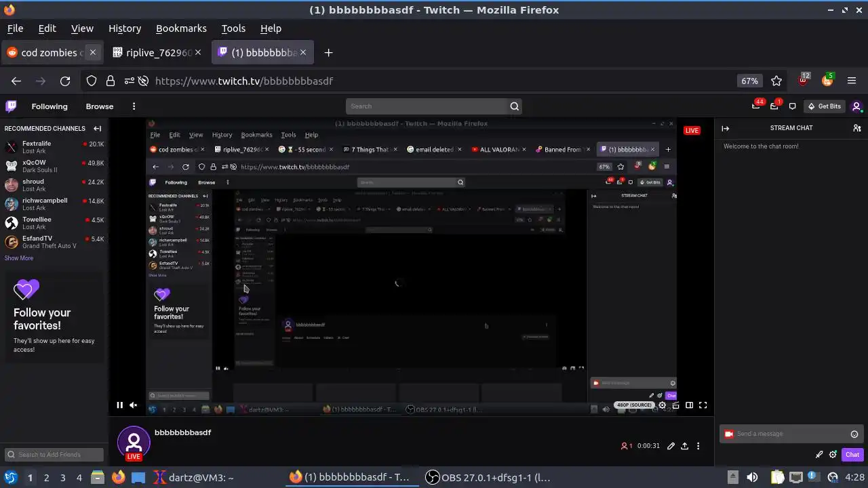Click the Twitch logo home icon

click(11, 106)
